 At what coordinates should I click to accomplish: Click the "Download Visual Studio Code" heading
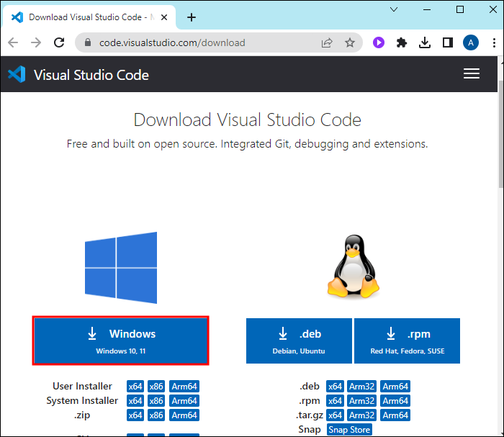[x=247, y=120]
